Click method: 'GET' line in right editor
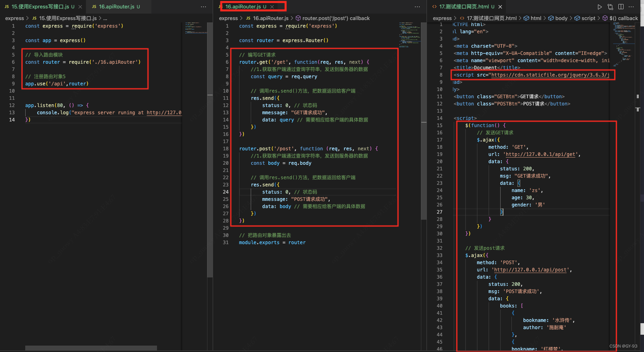This screenshot has width=644, height=352. click(508, 147)
